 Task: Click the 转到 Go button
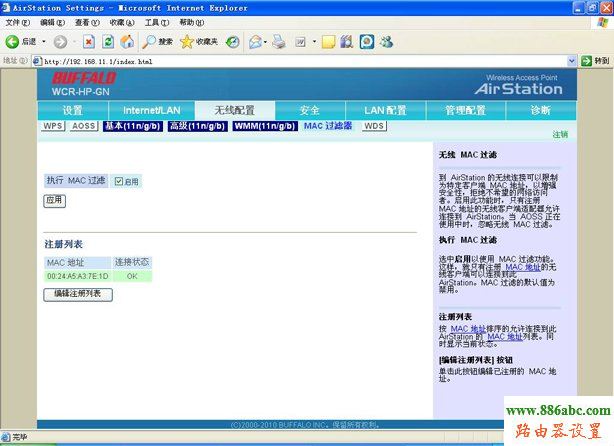pos(600,61)
